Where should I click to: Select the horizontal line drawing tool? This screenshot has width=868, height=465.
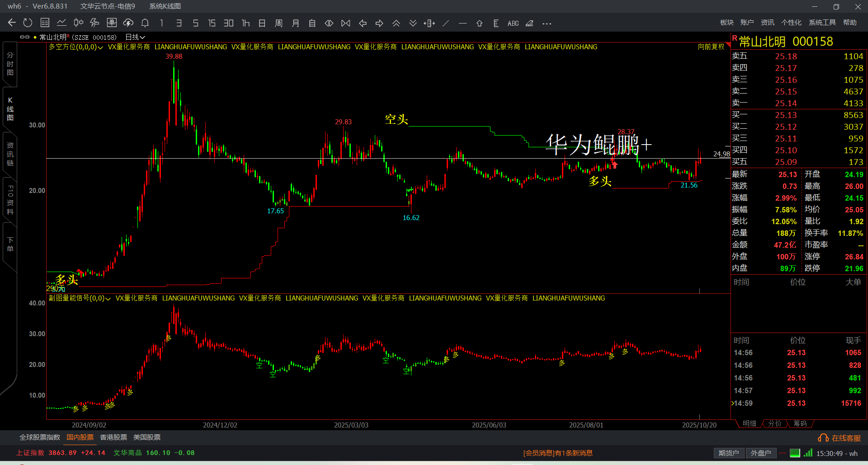coord(462,23)
